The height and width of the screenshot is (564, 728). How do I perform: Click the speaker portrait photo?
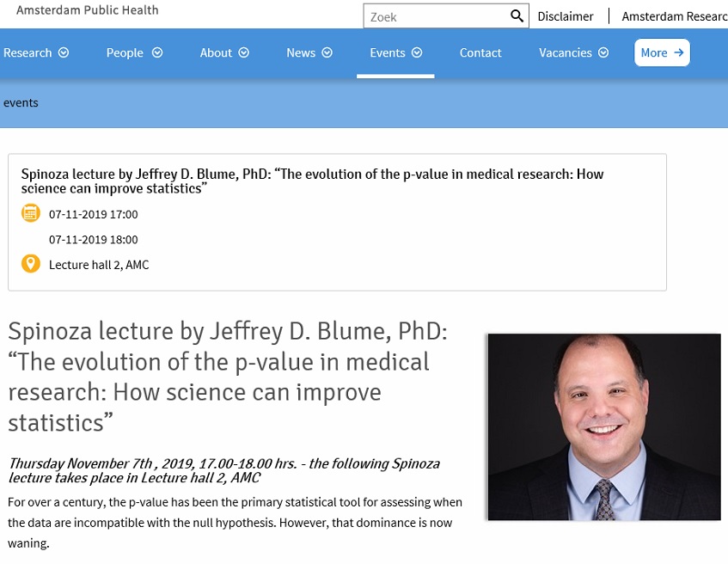pos(603,426)
